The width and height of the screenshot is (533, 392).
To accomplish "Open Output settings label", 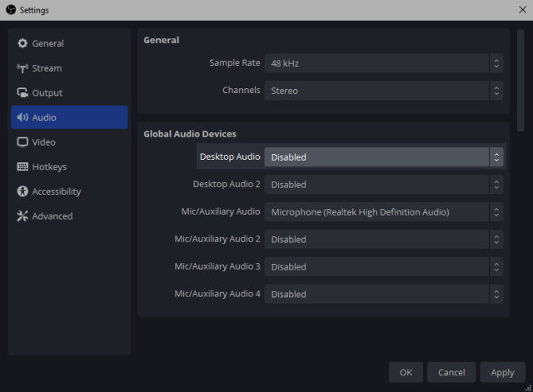I will (x=47, y=92).
